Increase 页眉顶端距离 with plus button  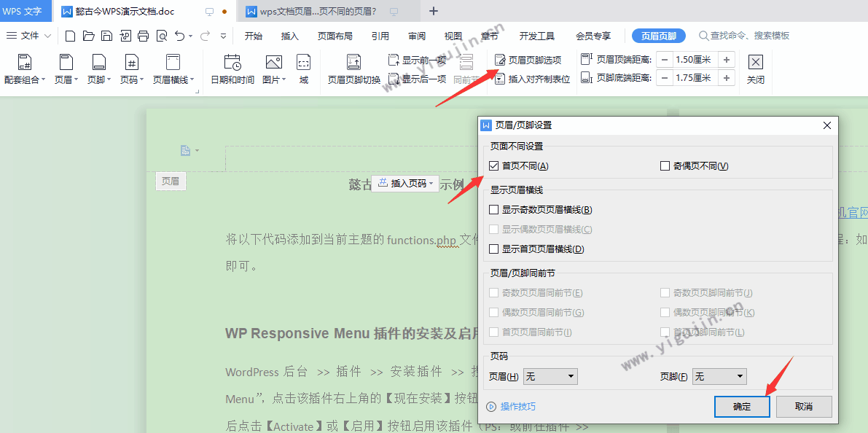727,60
